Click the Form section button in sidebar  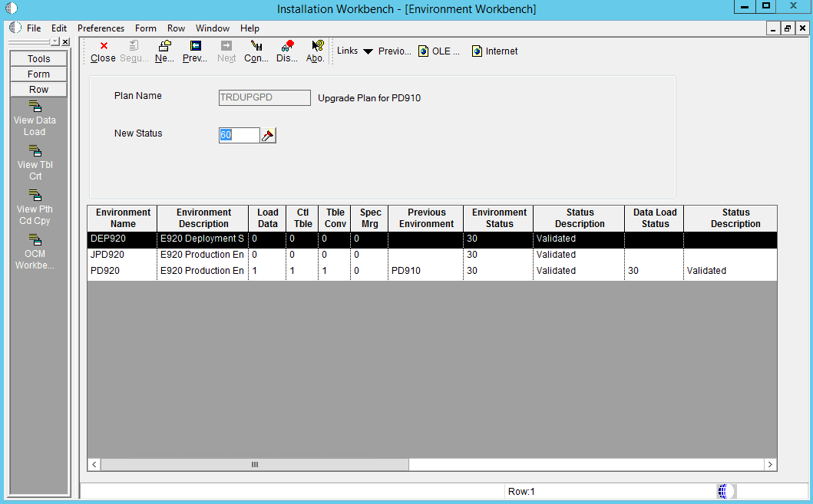38,74
